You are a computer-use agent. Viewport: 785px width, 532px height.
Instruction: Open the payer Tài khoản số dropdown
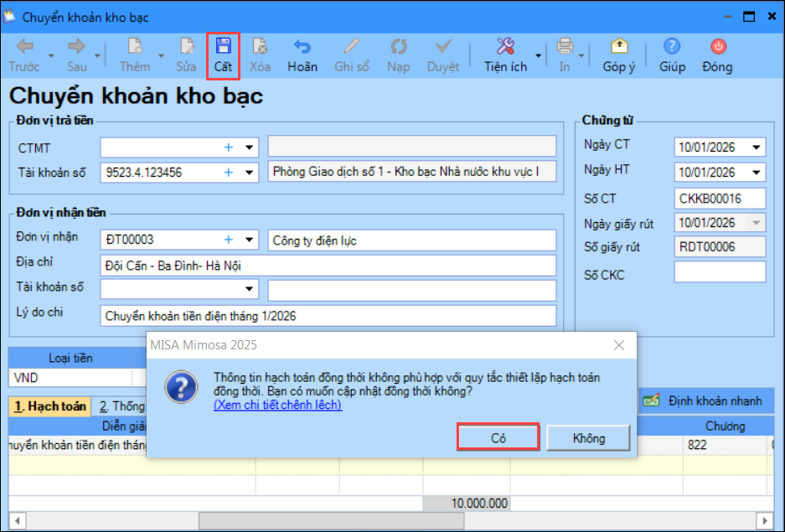[x=249, y=173]
